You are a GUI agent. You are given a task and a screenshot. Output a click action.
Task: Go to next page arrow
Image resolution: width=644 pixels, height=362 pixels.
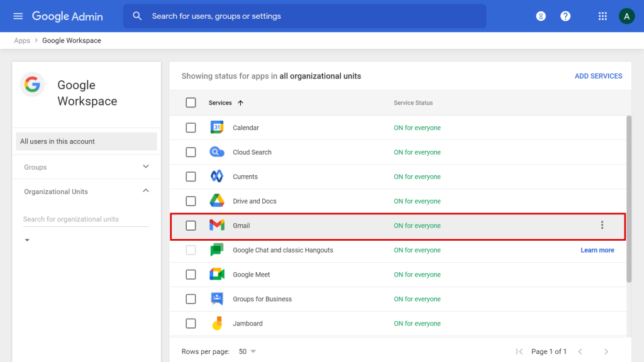point(606,351)
